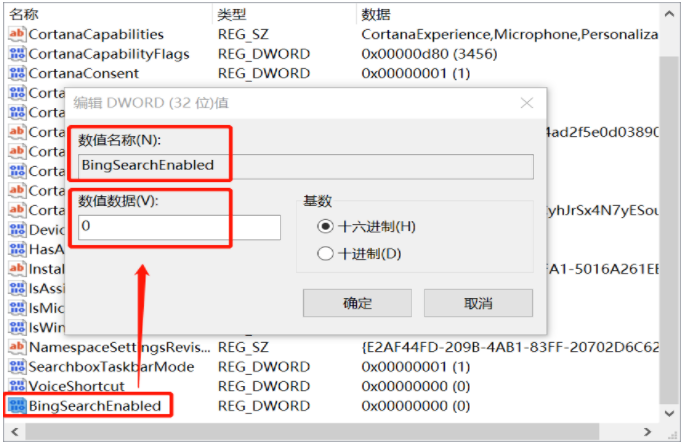Click the 数值名称 field showing BingSearchEnabled
Image resolution: width=684 pixels, height=445 pixels.
305,165
